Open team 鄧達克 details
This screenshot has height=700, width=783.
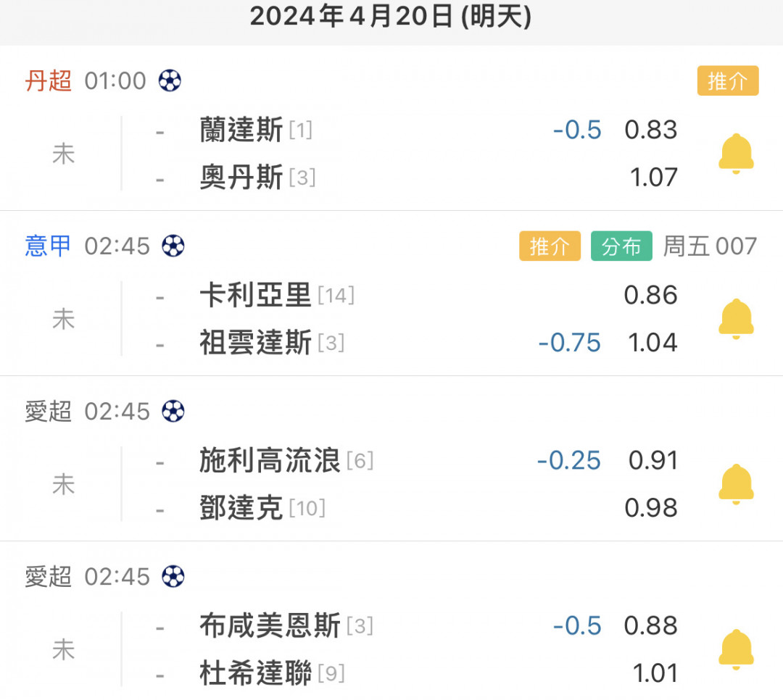[241, 508]
